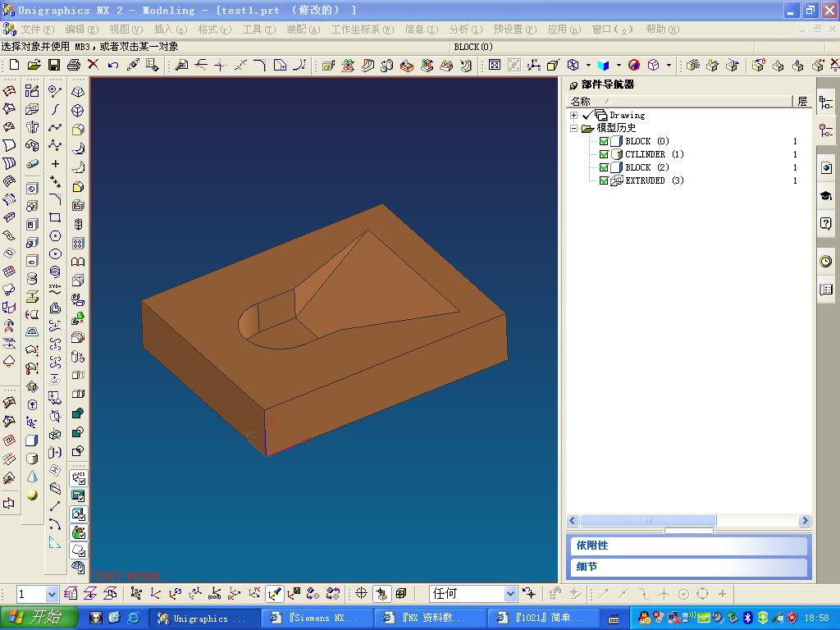This screenshot has width=840, height=630.
Task: Click the Shaded blue cube icon
Action: click(603, 65)
